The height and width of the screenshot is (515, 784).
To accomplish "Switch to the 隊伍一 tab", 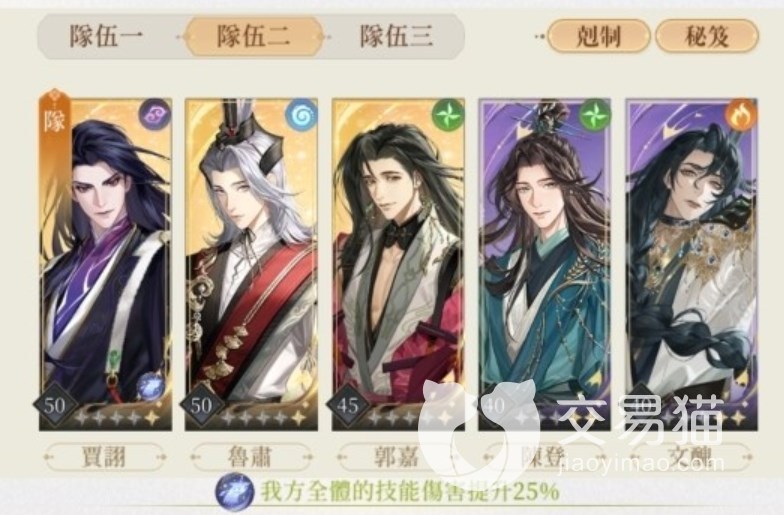I will [106, 37].
